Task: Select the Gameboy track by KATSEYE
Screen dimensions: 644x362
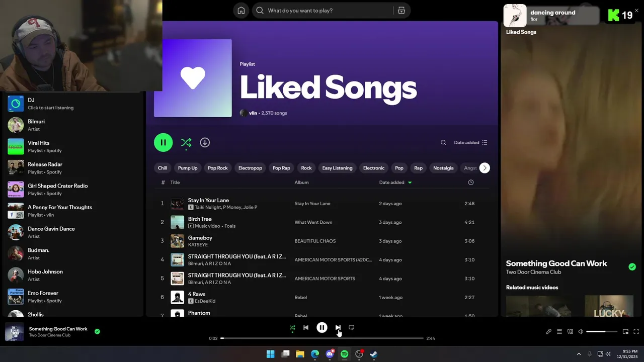Action: pos(322,241)
